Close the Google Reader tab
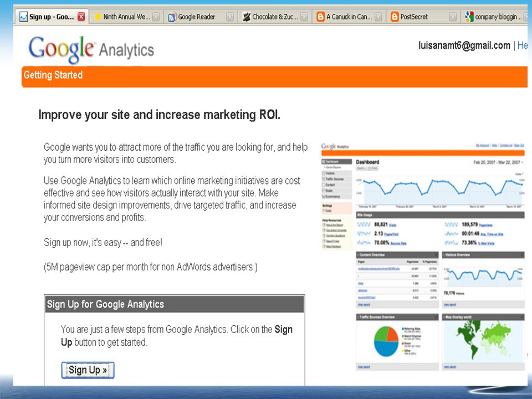532x399 pixels. 229,17
